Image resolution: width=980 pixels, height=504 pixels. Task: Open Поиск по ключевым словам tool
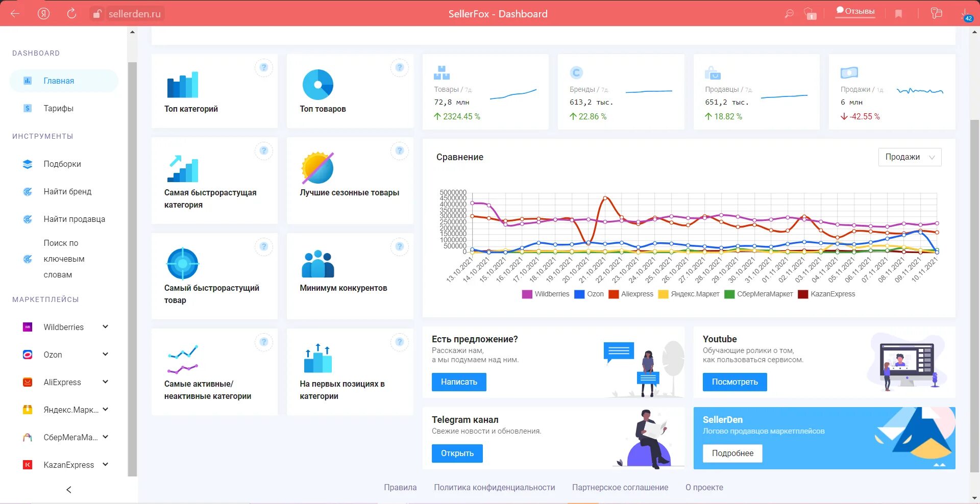(x=64, y=259)
